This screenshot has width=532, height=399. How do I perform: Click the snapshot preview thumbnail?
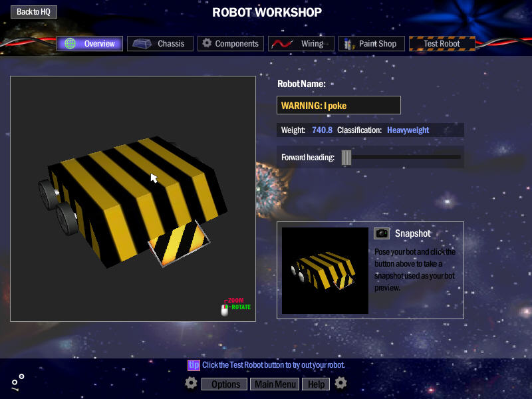tap(325, 271)
